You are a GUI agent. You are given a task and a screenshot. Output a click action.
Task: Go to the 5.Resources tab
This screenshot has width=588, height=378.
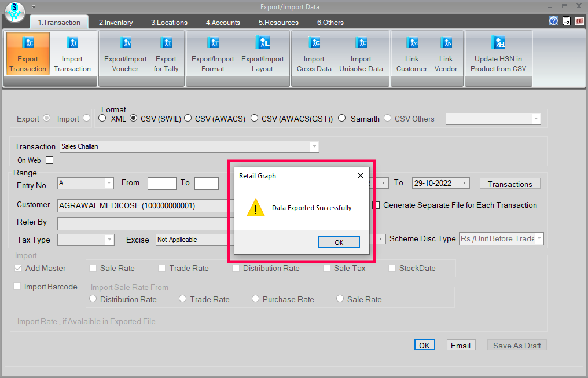point(278,23)
